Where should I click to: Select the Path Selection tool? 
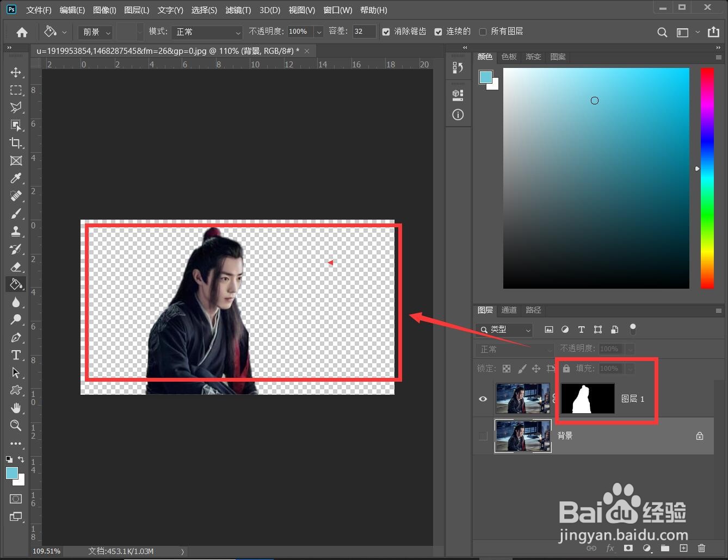(x=16, y=372)
